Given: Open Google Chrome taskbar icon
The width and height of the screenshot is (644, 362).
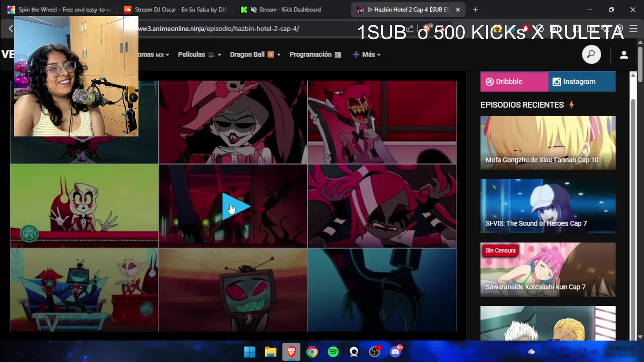Looking at the screenshot, I should 312,352.
